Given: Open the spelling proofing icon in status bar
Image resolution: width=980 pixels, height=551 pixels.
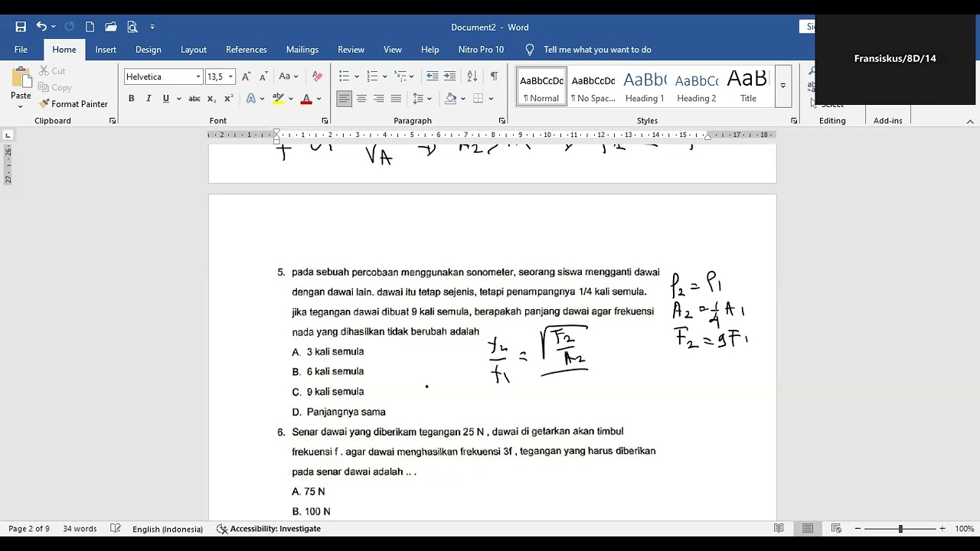Looking at the screenshot, I should click(116, 529).
